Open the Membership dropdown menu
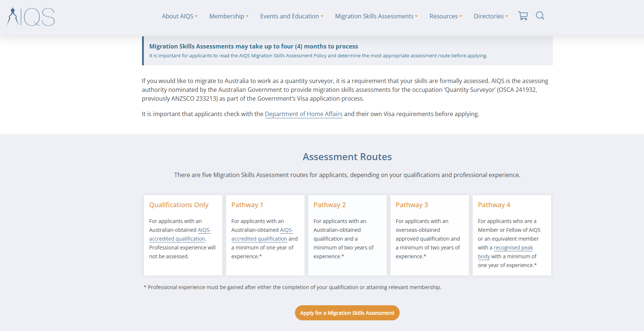The width and height of the screenshot is (644, 331). point(229,16)
